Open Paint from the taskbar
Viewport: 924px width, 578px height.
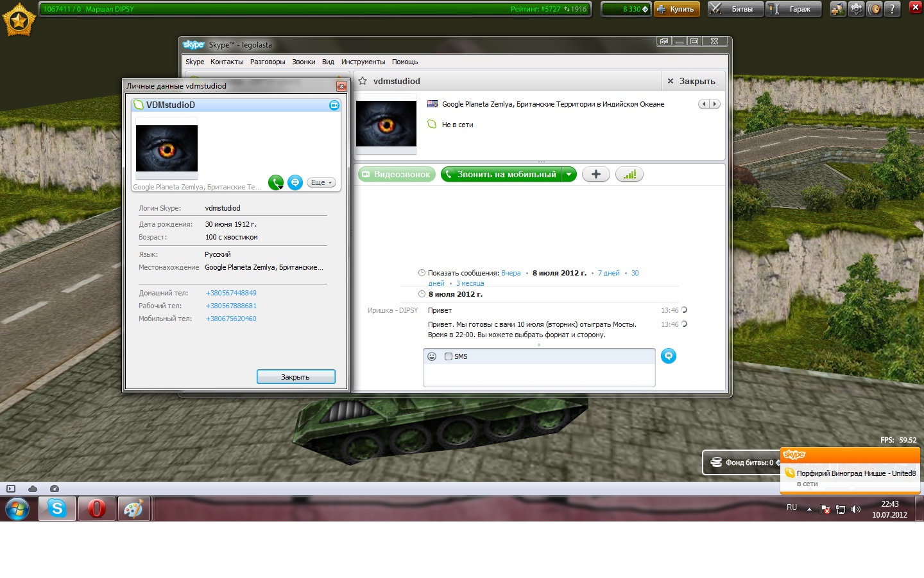click(x=133, y=509)
